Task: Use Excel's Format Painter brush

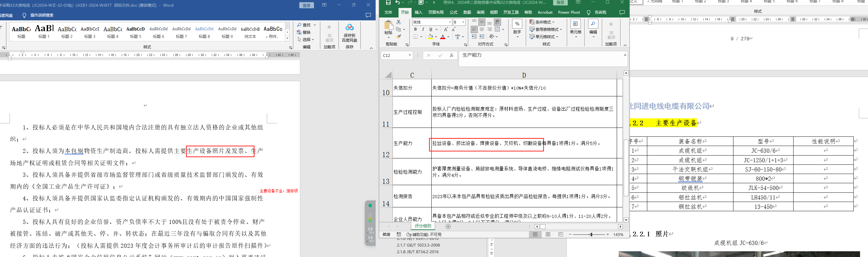Action: (x=399, y=36)
